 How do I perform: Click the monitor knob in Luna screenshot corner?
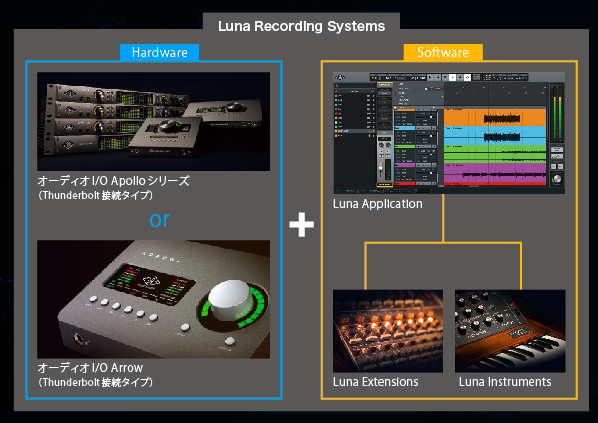[x=557, y=179]
